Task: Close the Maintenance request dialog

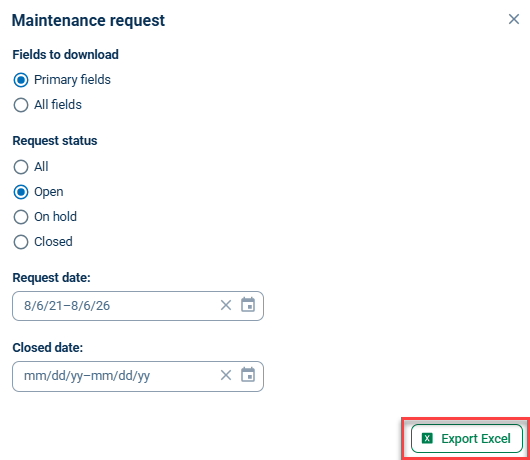Action: (514, 19)
